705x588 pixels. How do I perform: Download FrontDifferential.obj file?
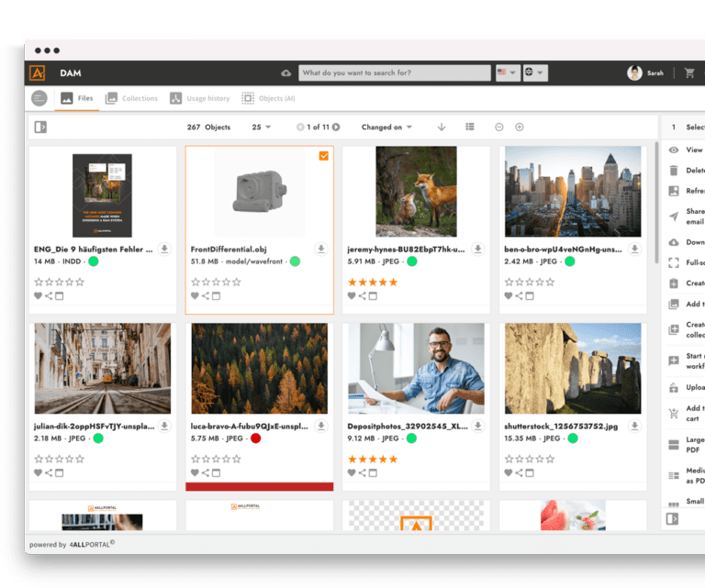tap(321, 249)
